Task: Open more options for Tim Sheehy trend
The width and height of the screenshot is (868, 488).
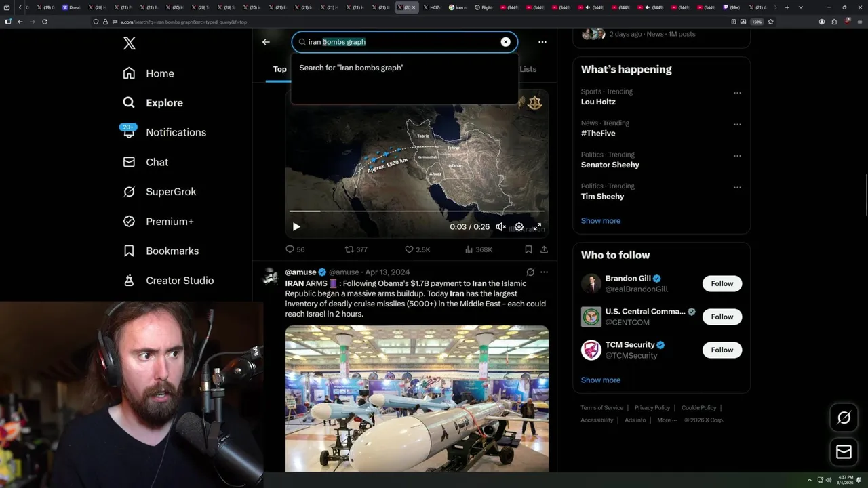Action: [737, 188]
